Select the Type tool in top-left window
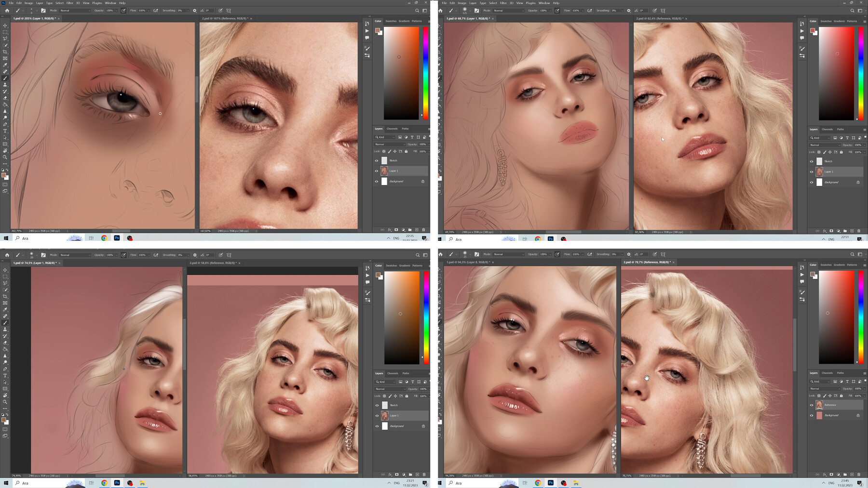Screen dimensions: 868x488 tap(5, 131)
